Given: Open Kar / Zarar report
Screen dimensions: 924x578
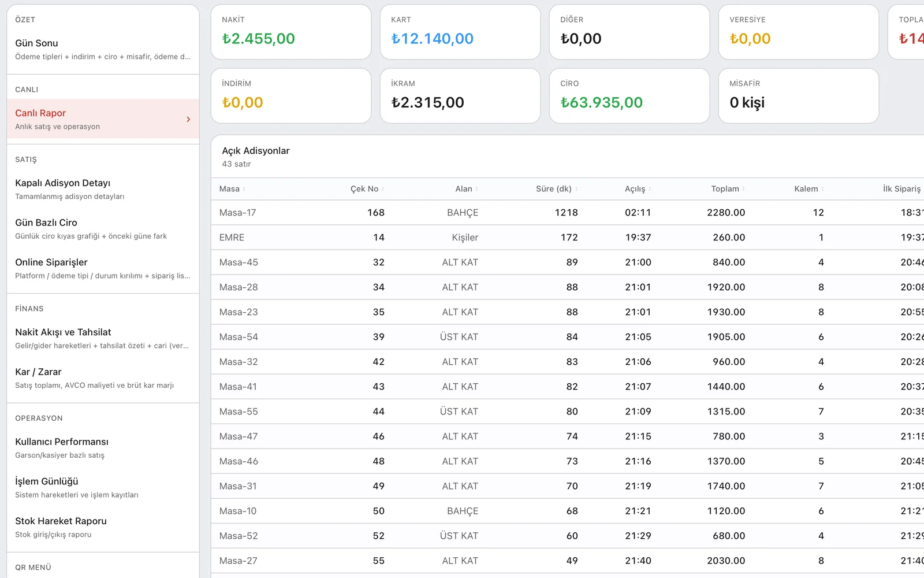Looking at the screenshot, I should (103, 378).
